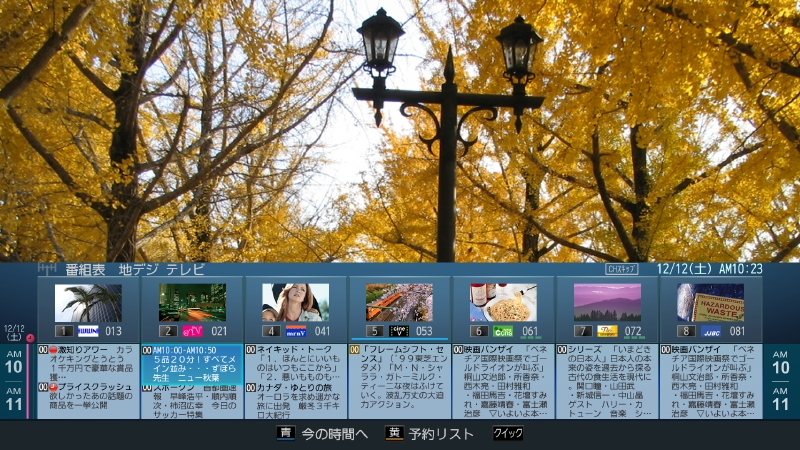Select highlighted AM10:00-AM10:50 program 5品20分
The height and width of the screenshot is (450, 800).
click(192, 364)
